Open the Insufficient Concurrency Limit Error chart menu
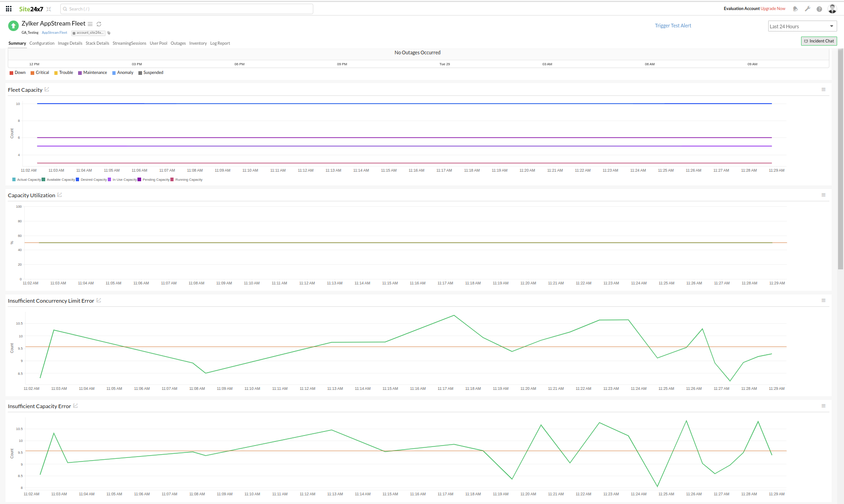Viewport: 844px width, 504px height. click(824, 300)
